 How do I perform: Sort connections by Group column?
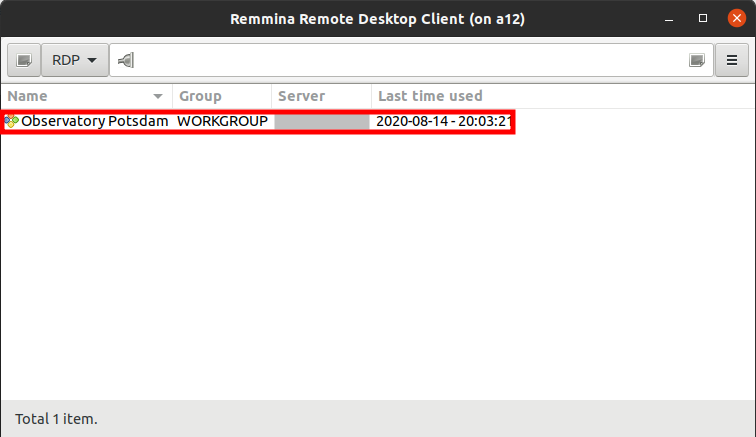coord(220,96)
